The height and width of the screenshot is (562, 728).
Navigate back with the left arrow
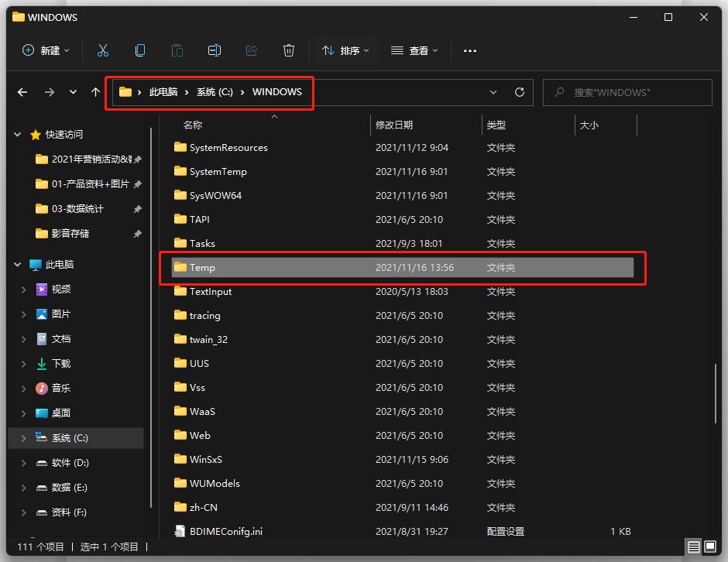[x=22, y=92]
